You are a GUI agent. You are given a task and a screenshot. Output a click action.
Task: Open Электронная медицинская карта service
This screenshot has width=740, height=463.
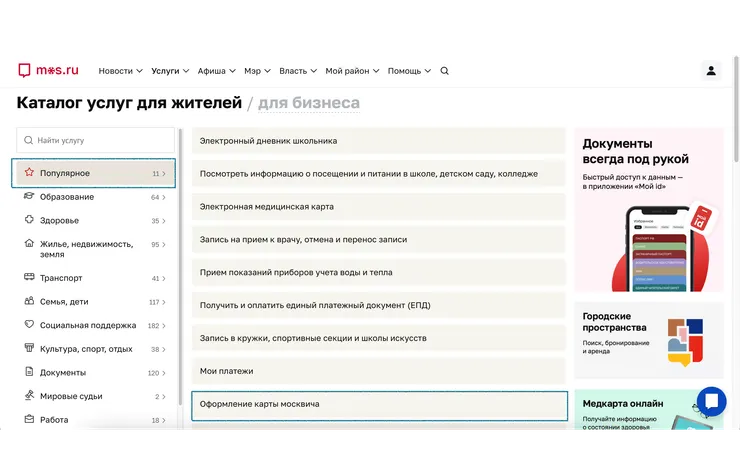click(378, 206)
